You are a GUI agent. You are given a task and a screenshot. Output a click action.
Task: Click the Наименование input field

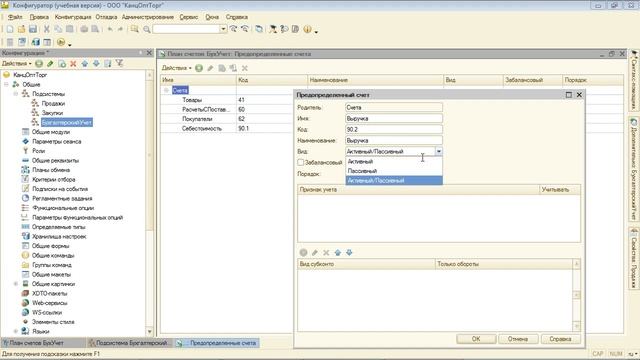point(393,140)
